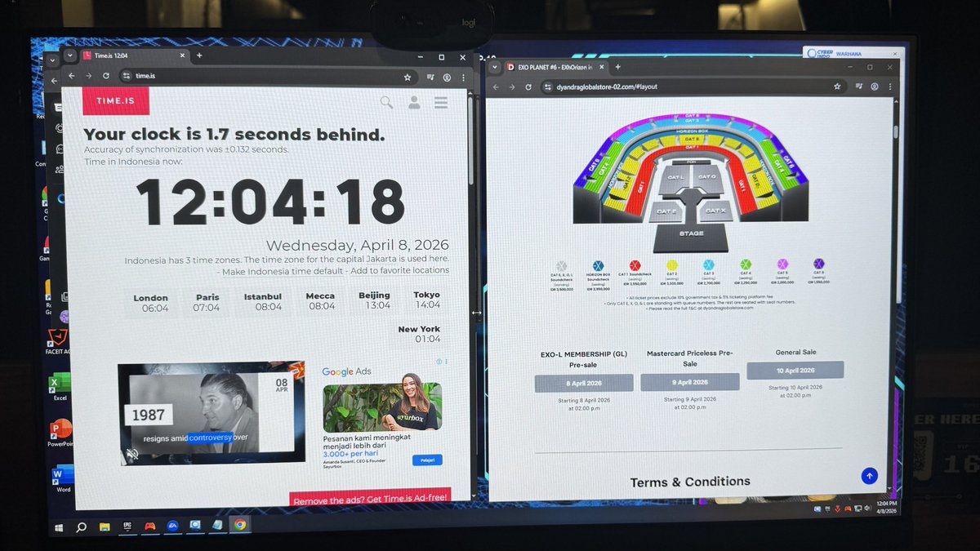Close the Time.is 12:04 tab
980x551 pixels.
[x=184, y=56]
